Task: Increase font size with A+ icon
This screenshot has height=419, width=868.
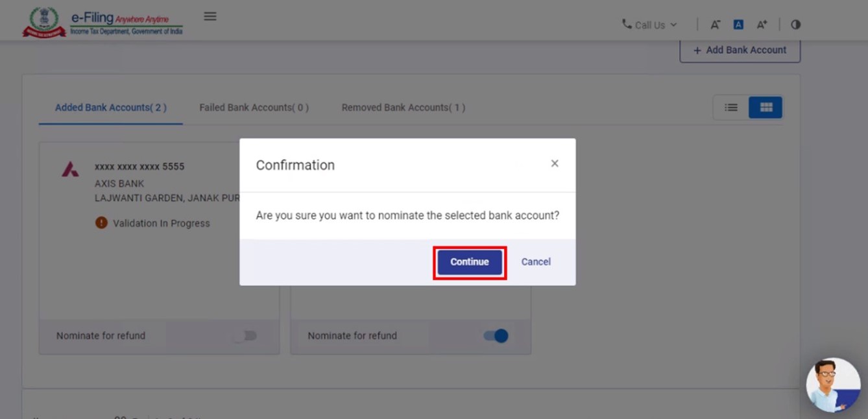Action: [762, 25]
